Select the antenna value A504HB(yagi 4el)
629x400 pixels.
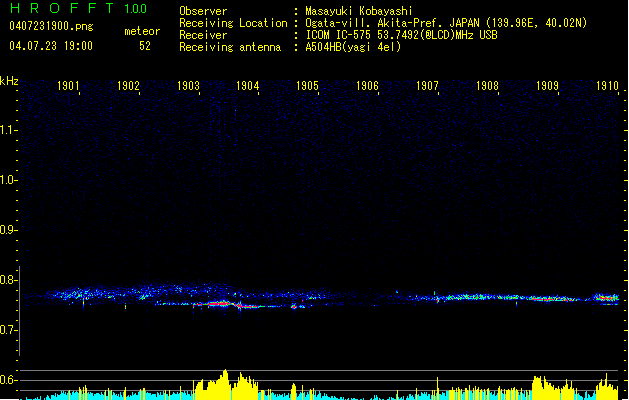tap(353, 47)
